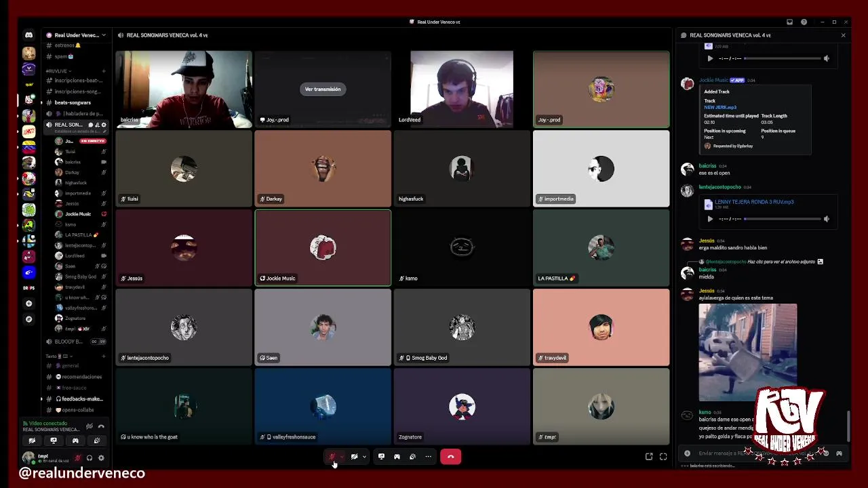Open camera options dropdown arrow
This screenshot has height=488, width=868.
pyautogui.click(x=364, y=457)
